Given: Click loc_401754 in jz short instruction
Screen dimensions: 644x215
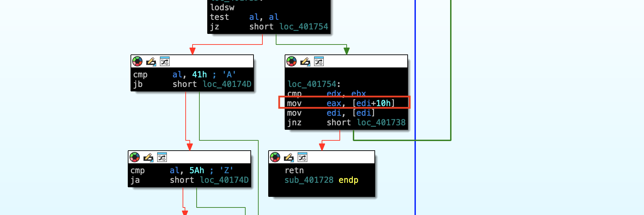Looking at the screenshot, I should pyautogui.click(x=304, y=27).
